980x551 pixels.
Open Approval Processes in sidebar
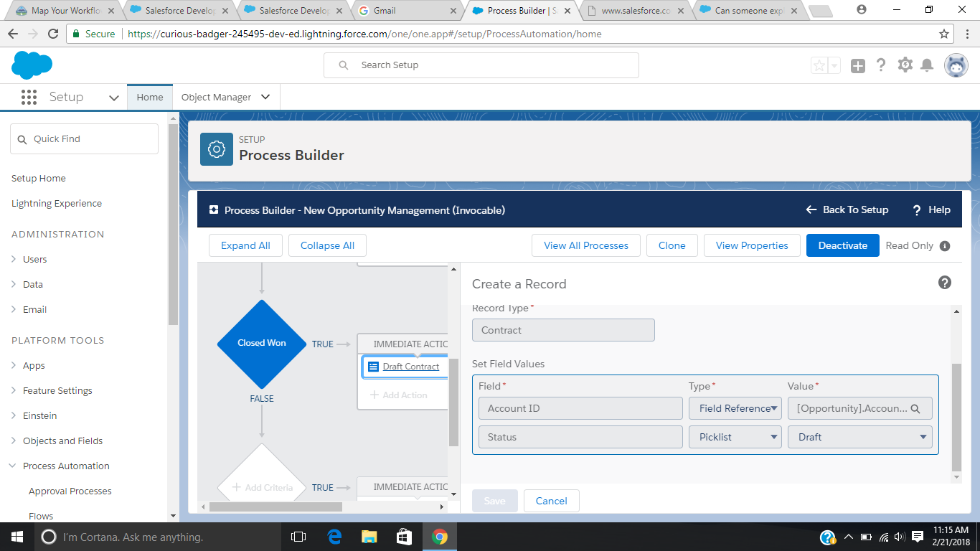(70, 491)
